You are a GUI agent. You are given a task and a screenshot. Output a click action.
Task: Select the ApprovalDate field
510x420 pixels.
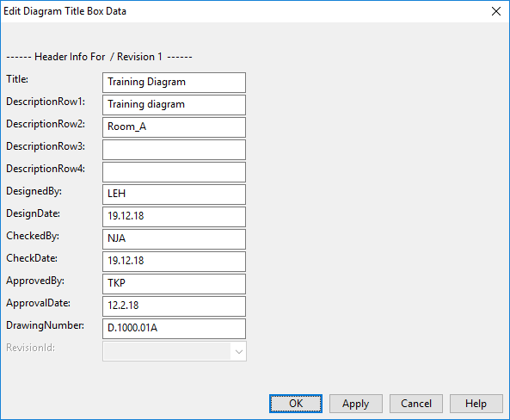pos(174,306)
